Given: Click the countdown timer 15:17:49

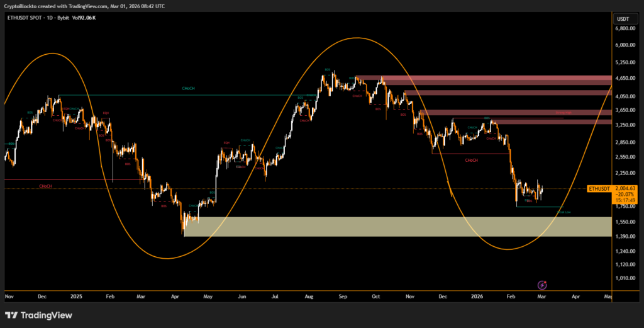Looking at the screenshot, I should tap(626, 201).
